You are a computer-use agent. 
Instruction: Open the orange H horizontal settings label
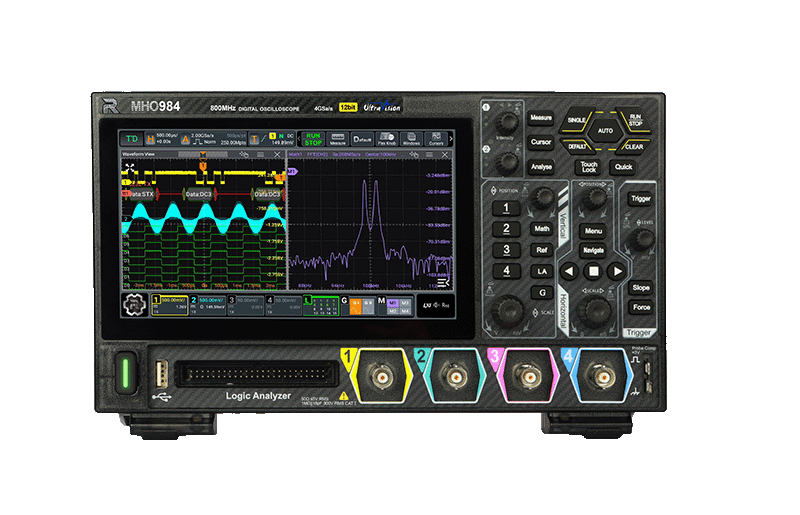(151, 139)
